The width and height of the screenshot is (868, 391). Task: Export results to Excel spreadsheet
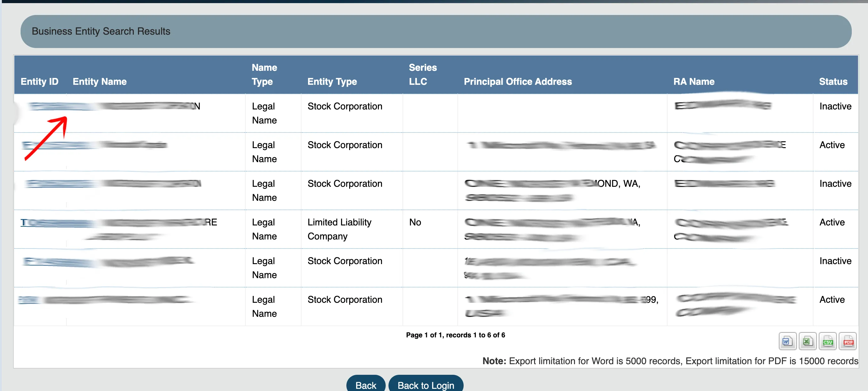click(807, 341)
